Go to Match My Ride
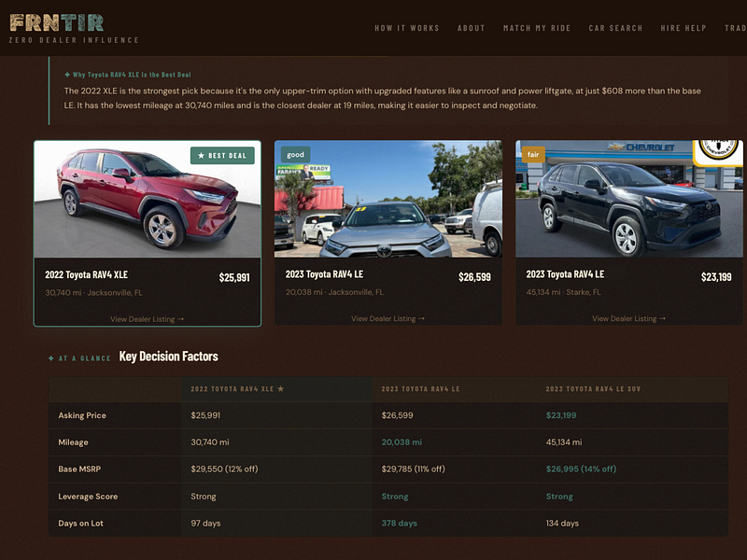 point(537,28)
